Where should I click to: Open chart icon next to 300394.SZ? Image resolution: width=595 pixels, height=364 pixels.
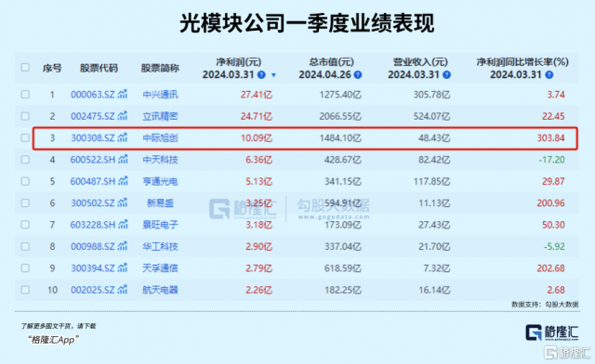click(x=122, y=268)
